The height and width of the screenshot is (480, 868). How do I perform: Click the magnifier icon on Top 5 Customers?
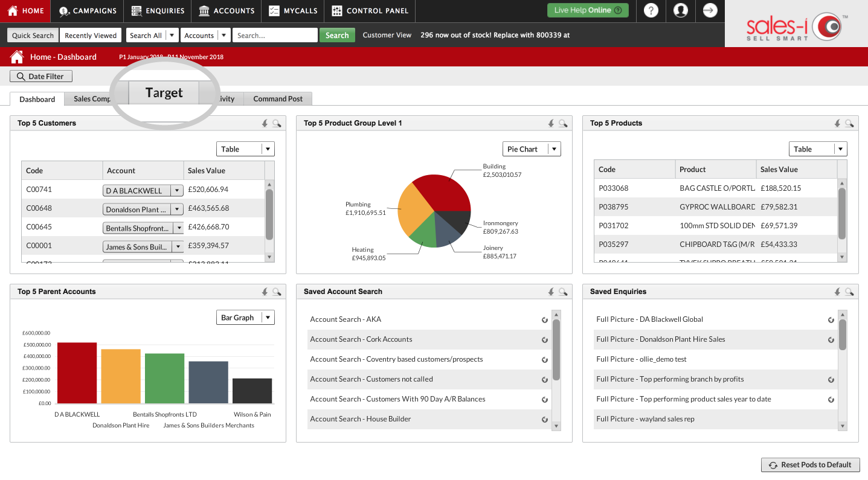[277, 123]
